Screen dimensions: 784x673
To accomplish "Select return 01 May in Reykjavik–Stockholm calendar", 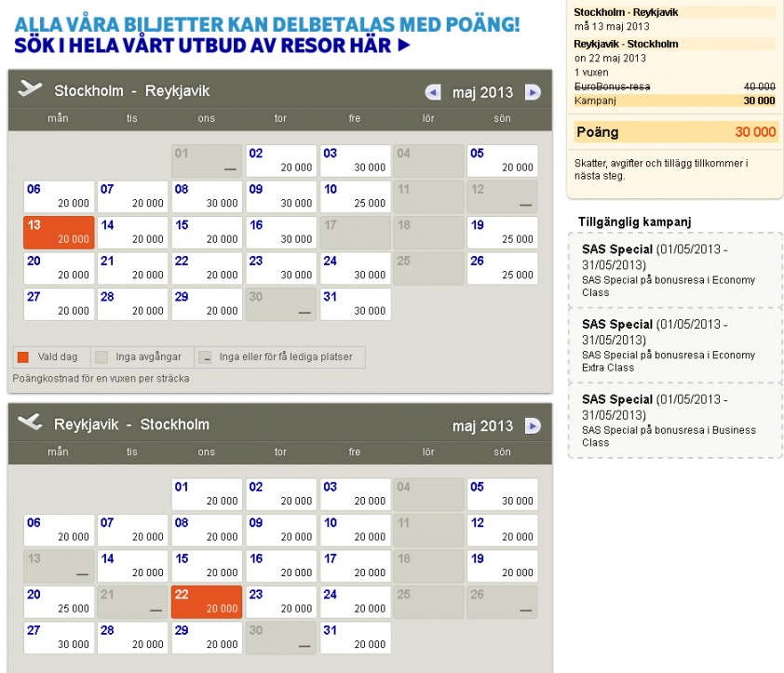I will pyautogui.click(x=207, y=494).
